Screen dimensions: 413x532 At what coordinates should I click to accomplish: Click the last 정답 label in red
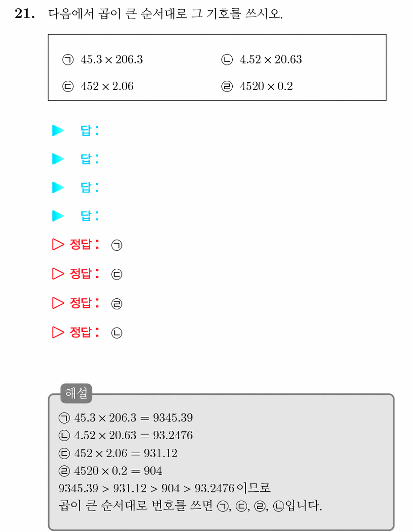coord(85,332)
